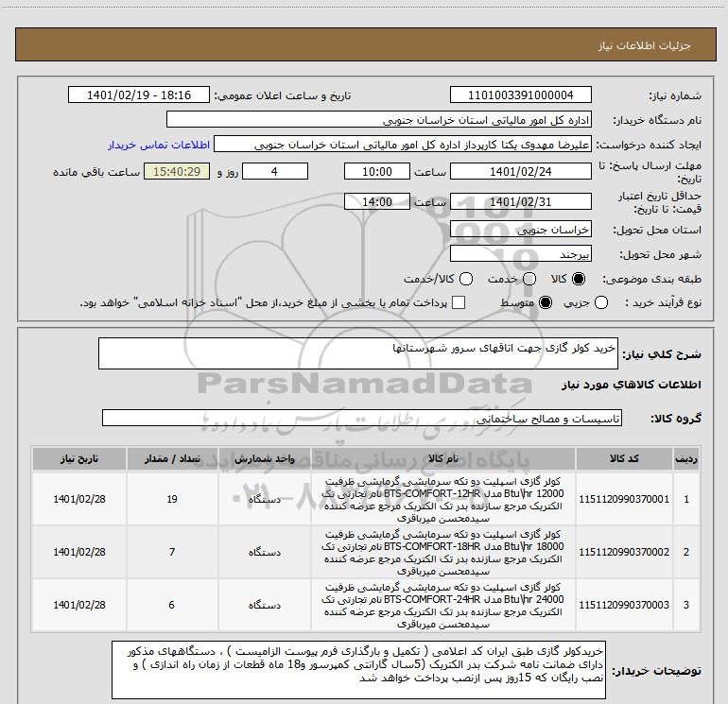Click the announcement date field 1401/02/19 - 18:16
This screenshot has height=704, width=728.
(139, 94)
